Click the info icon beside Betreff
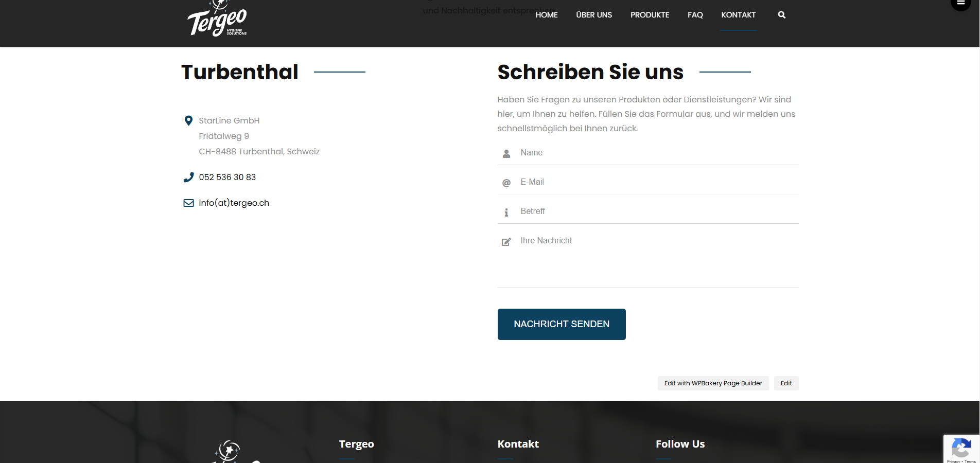Image resolution: width=980 pixels, height=463 pixels. tap(506, 212)
